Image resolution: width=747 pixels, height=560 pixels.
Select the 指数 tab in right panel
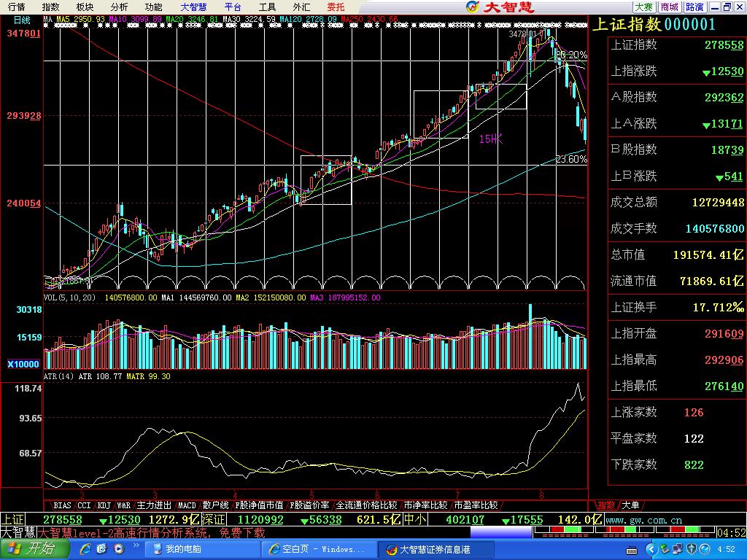[x=606, y=505]
